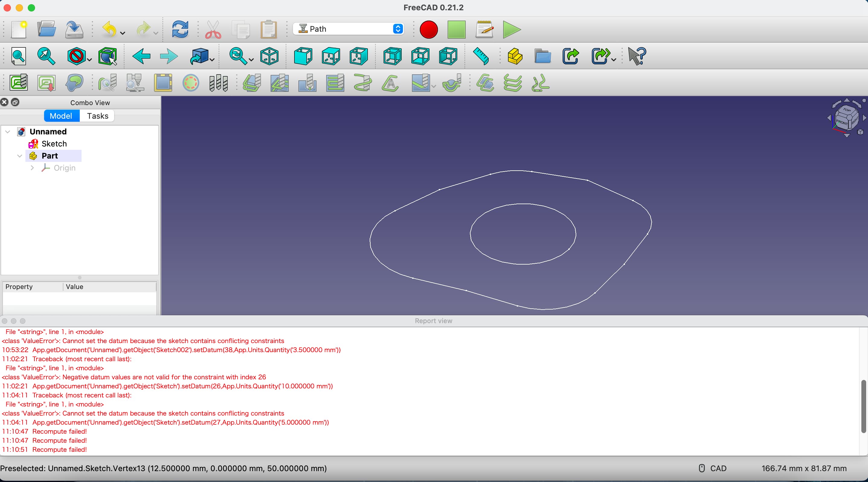The image size is (868, 482).
Task: Select the Part item in tree
Action: pos(50,156)
